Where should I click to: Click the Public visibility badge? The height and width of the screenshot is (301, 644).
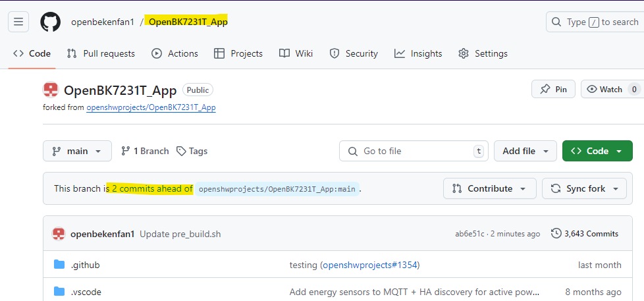(198, 90)
